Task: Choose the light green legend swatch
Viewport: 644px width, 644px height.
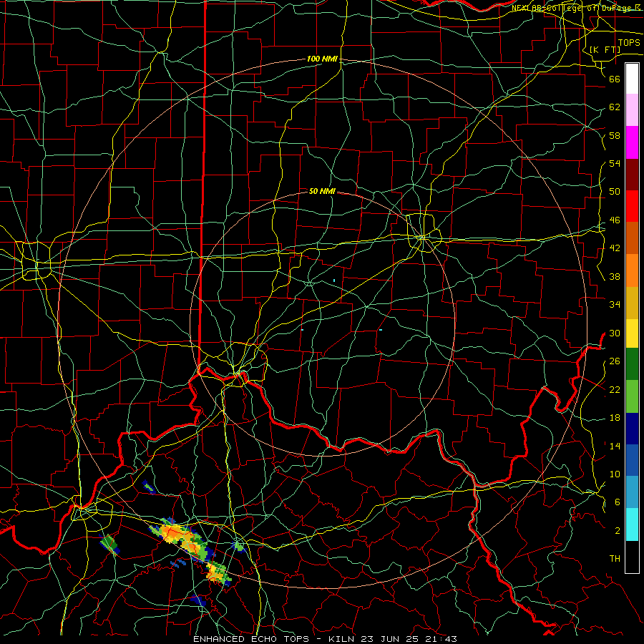Action: pos(632,396)
